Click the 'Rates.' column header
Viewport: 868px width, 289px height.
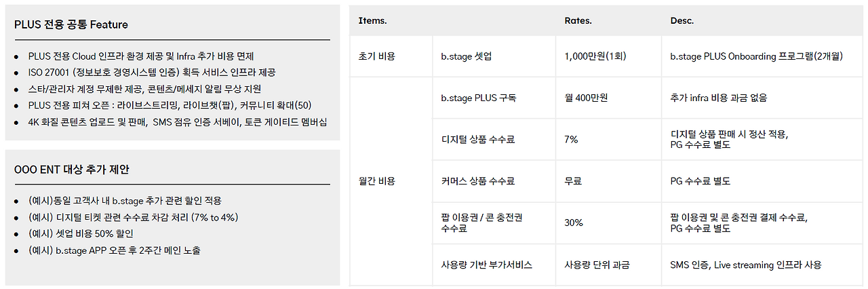point(578,21)
